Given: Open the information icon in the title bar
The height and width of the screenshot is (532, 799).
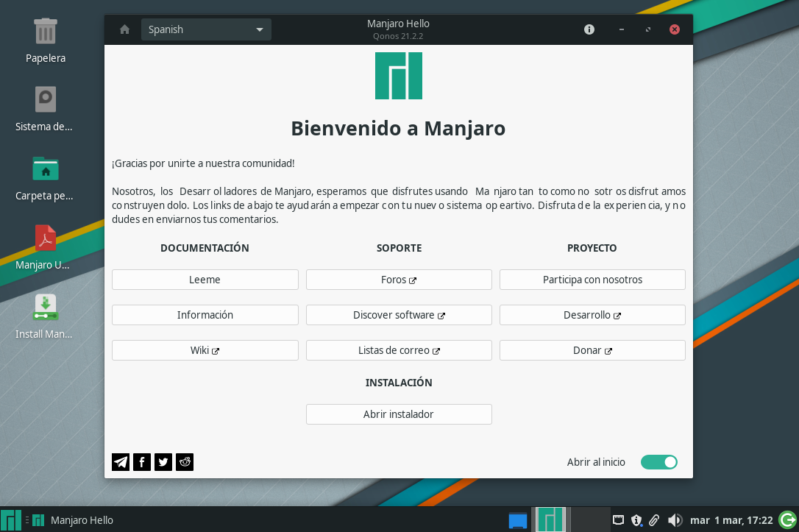Looking at the screenshot, I should 589,29.
